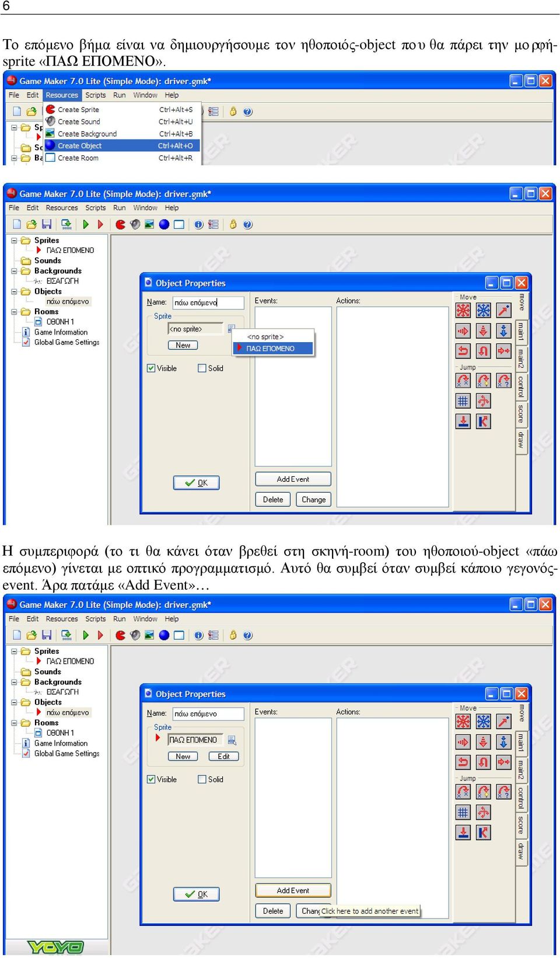The width and height of the screenshot is (560, 958).
Task: Click create sound icon in sprite-list window toolbar
Action: tap(135, 224)
